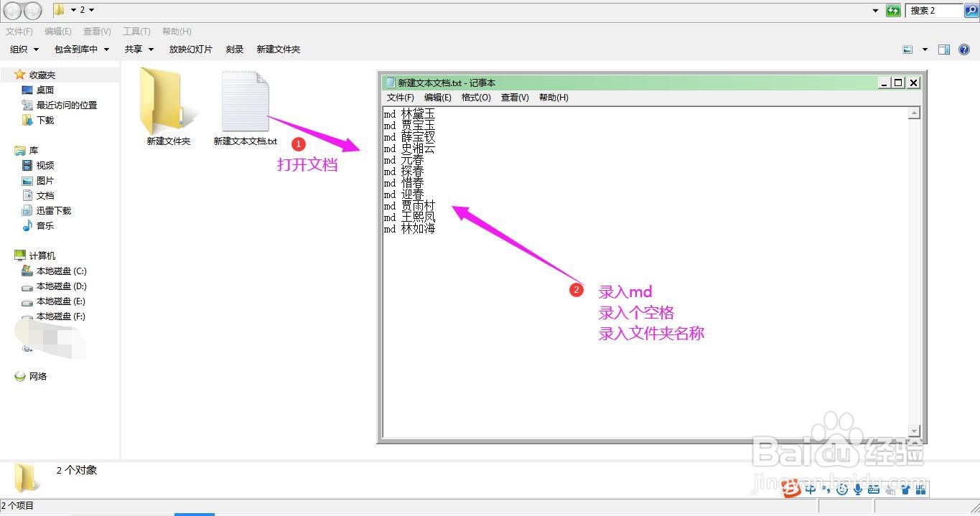Open the IME toolbox grid icon
This screenshot has width=980, height=516.
(x=921, y=489)
